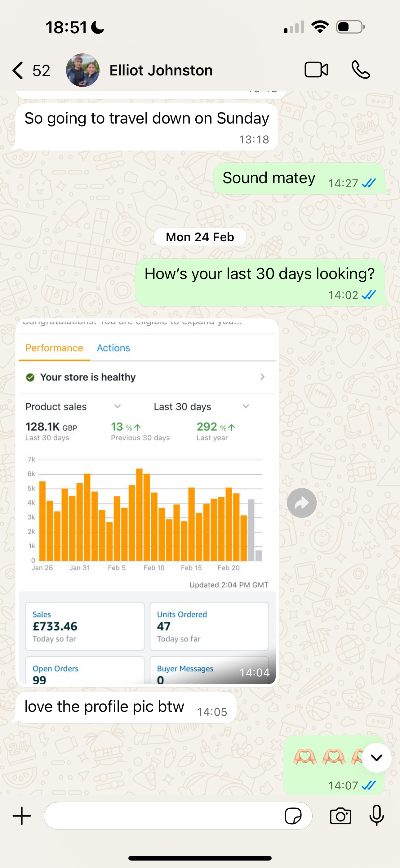Start a video call with Elliot
This screenshot has height=868, width=400.
coord(316,70)
